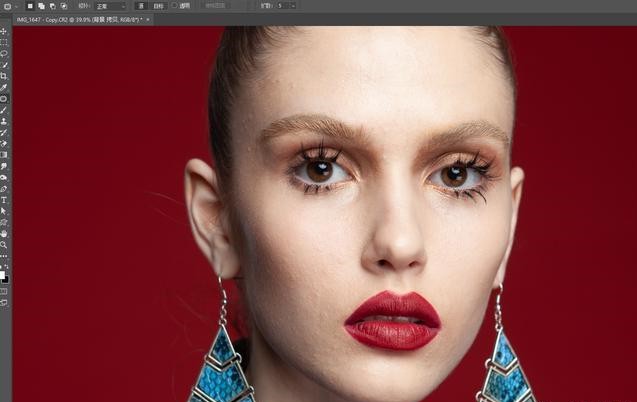The width and height of the screenshot is (637, 402).
Task: Choose Add to Selection mode
Action: pos(41,6)
